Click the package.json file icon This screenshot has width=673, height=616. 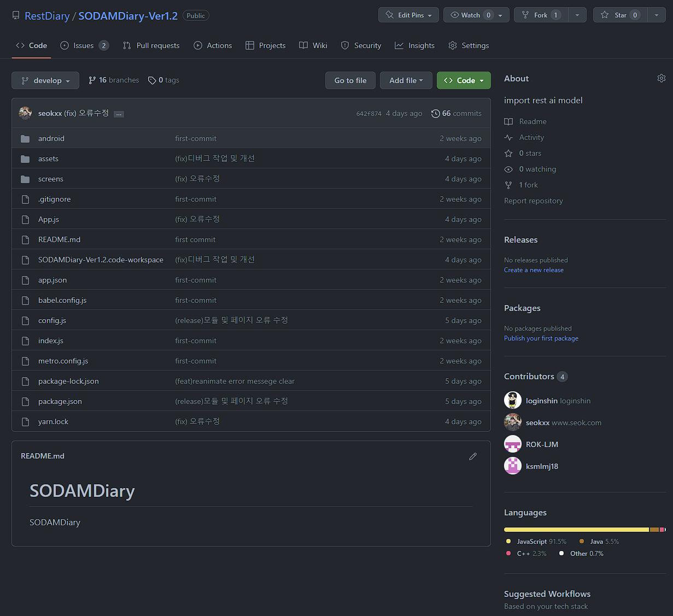(x=25, y=401)
